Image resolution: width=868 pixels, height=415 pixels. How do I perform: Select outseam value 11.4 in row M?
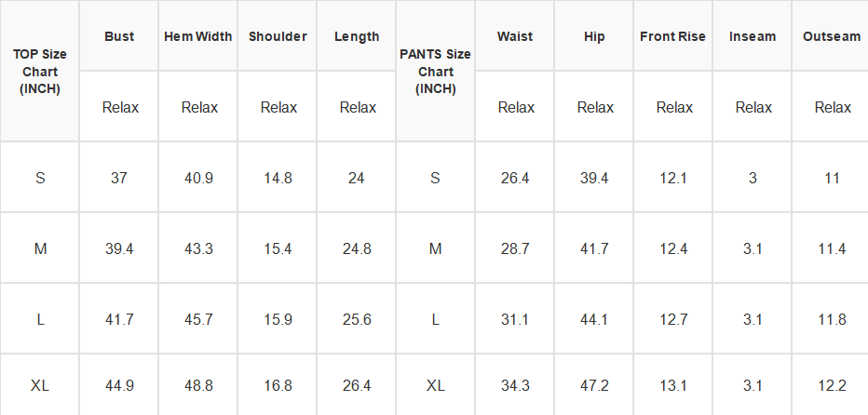pyautogui.click(x=832, y=249)
